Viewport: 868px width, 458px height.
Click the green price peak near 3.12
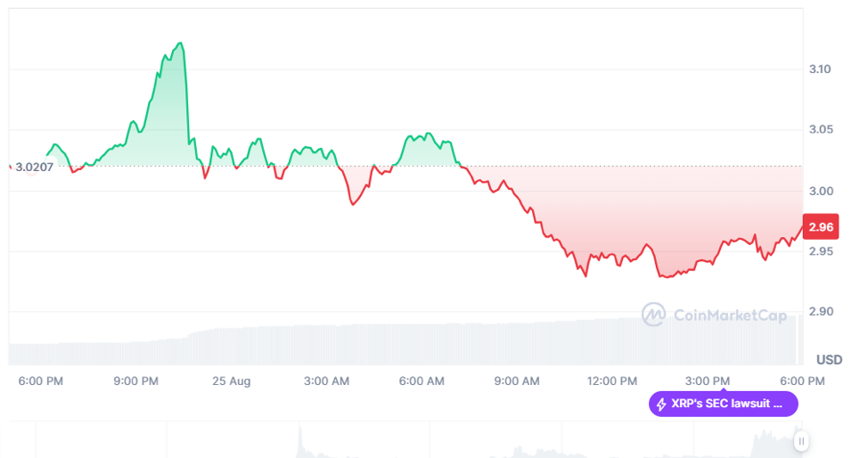pyautogui.click(x=181, y=43)
